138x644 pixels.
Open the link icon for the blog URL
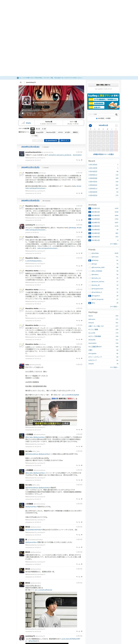tap(23, 111)
